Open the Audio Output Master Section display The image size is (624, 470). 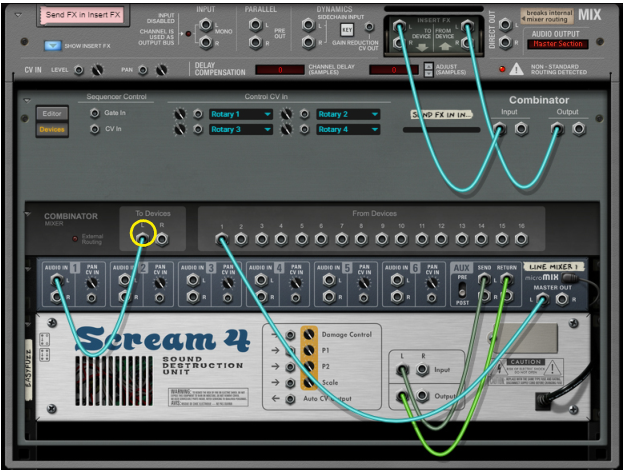(558, 44)
